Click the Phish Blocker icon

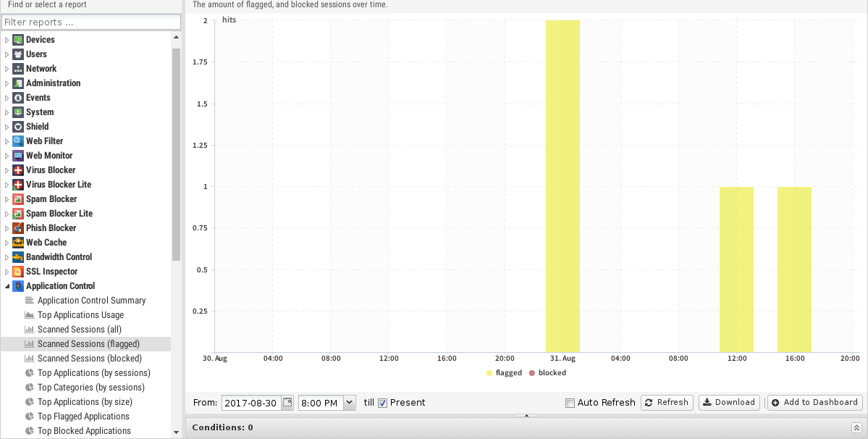pyautogui.click(x=18, y=228)
